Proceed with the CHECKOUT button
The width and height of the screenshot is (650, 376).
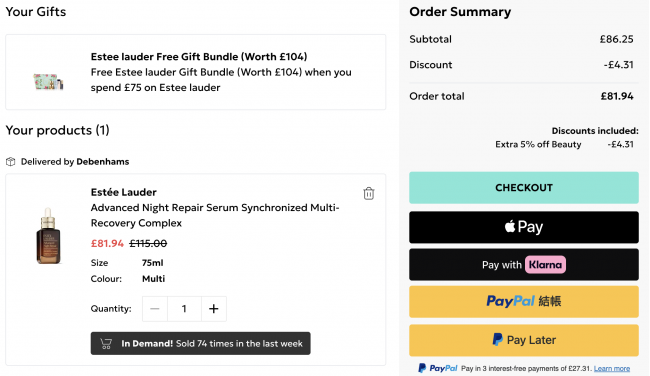pyautogui.click(x=524, y=187)
